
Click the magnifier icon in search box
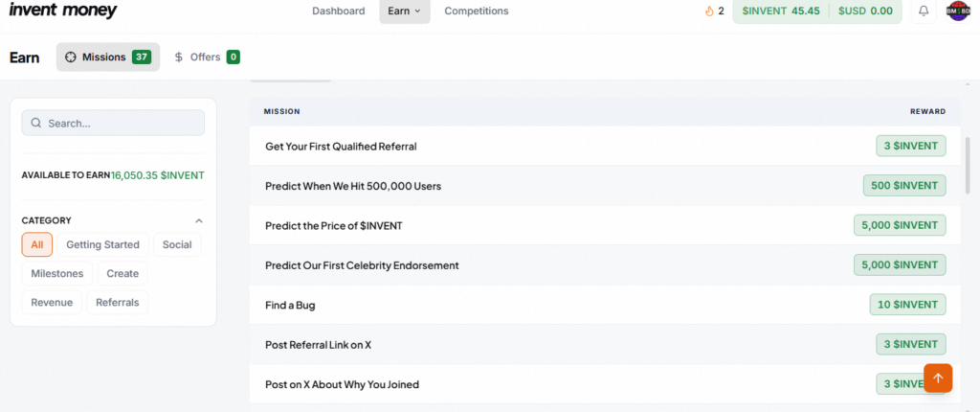(x=36, y=124)
